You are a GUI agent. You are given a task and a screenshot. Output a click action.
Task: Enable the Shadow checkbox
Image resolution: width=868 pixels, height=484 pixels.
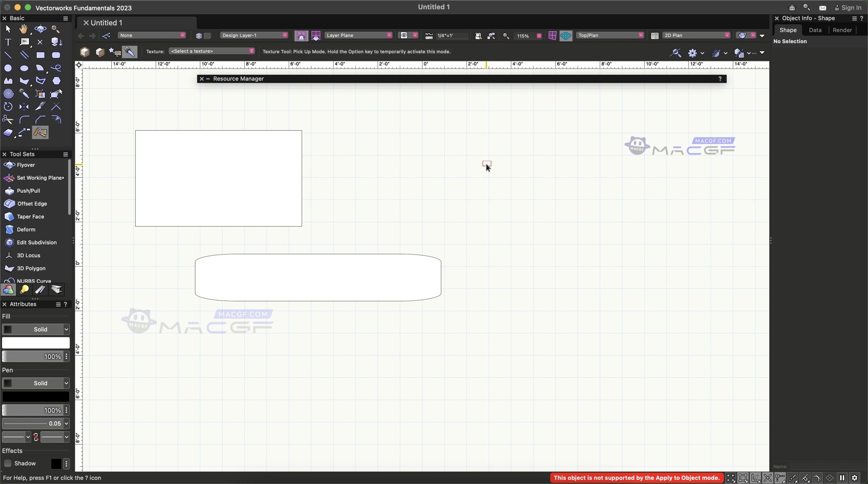point(8,463)
